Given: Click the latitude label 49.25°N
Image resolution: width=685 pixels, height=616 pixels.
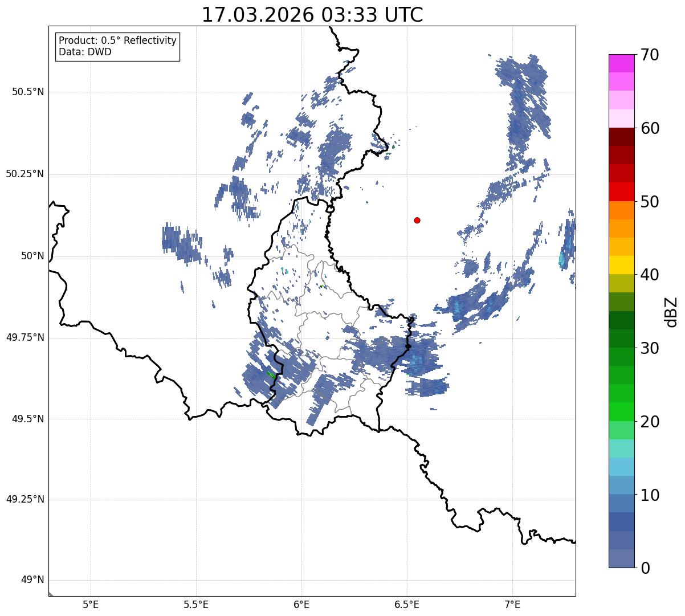Looking at the screenshot, I should tap(25, 500).
